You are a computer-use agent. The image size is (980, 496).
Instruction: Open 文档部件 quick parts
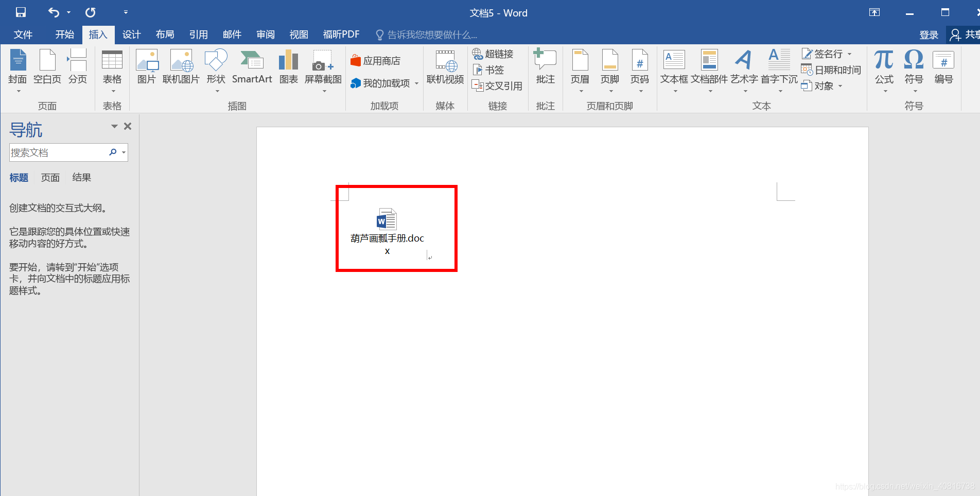[709, 71]
